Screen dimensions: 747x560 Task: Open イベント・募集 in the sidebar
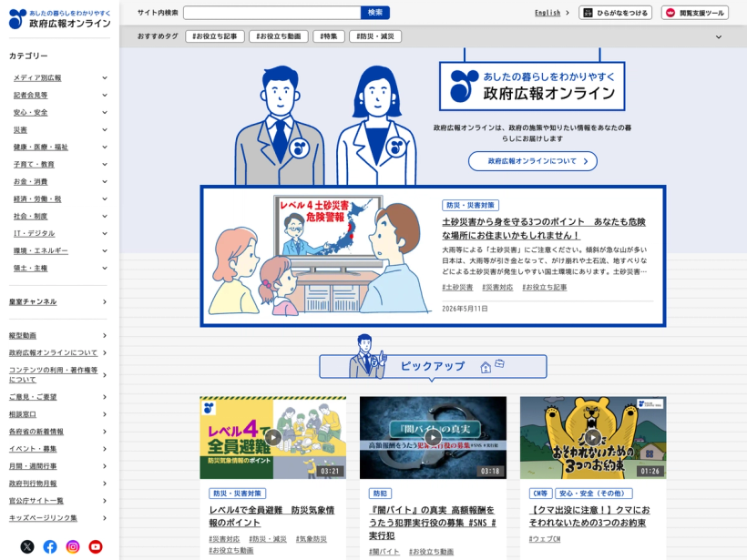click(57, 449)
